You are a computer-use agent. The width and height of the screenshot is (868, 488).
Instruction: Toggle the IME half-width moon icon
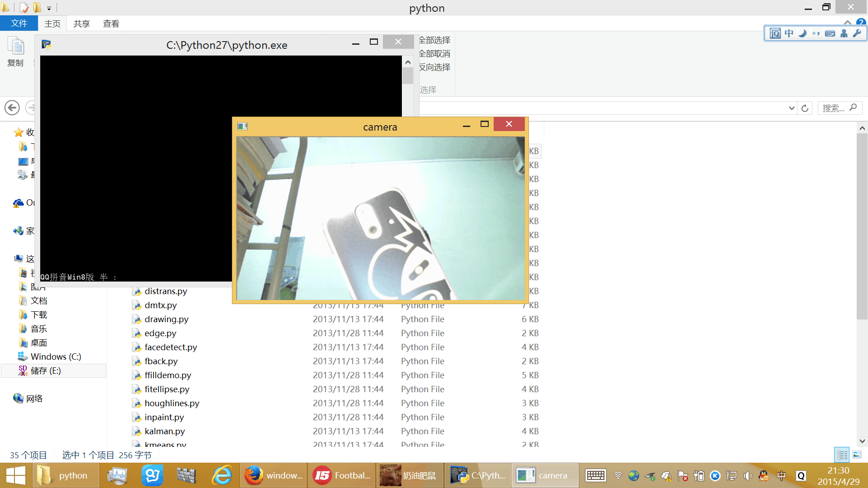click(x=802, y=33)
